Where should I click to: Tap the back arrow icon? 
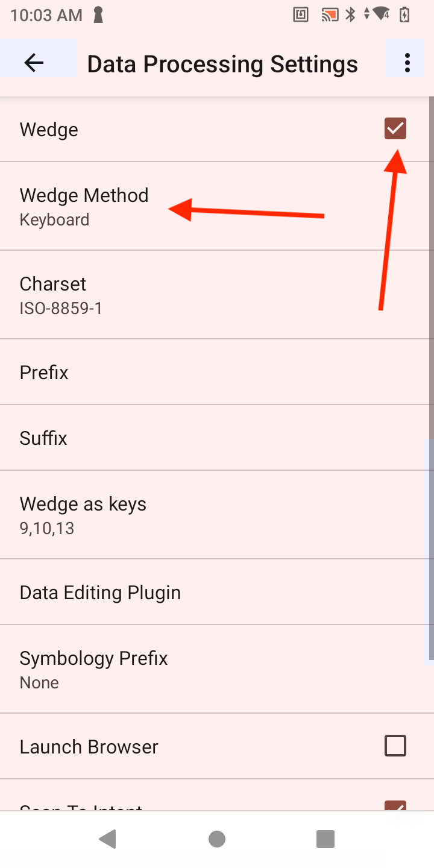(x=34, y=63)
